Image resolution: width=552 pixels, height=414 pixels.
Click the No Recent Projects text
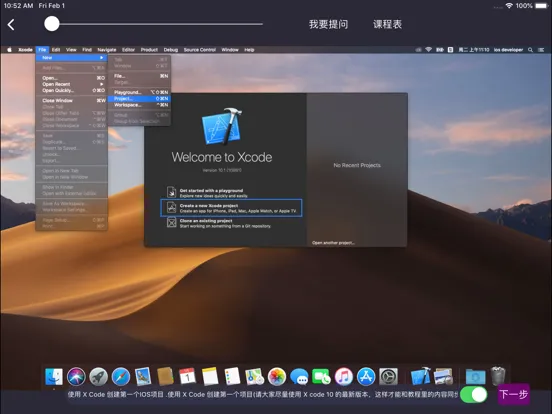[357, 165]
